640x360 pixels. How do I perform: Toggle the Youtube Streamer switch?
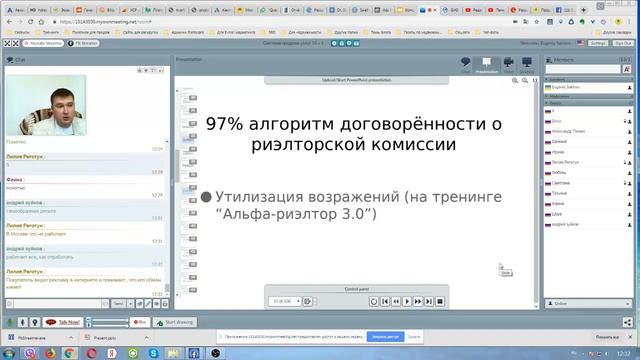(43, 43)
